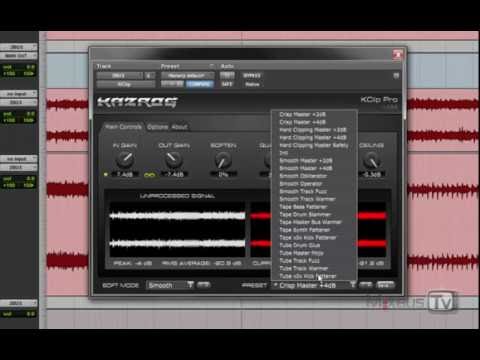
Task: Switch to the Options tab
Action: pos(158,127)
